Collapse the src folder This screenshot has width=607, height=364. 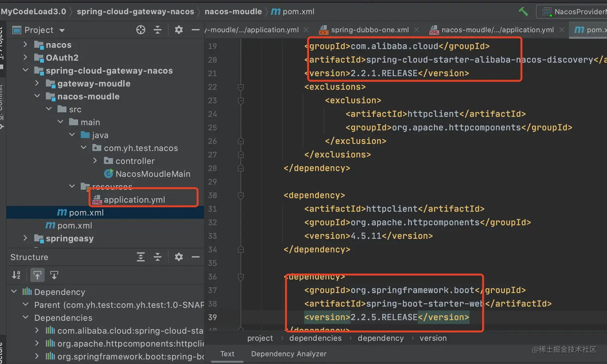click(49, 109)
